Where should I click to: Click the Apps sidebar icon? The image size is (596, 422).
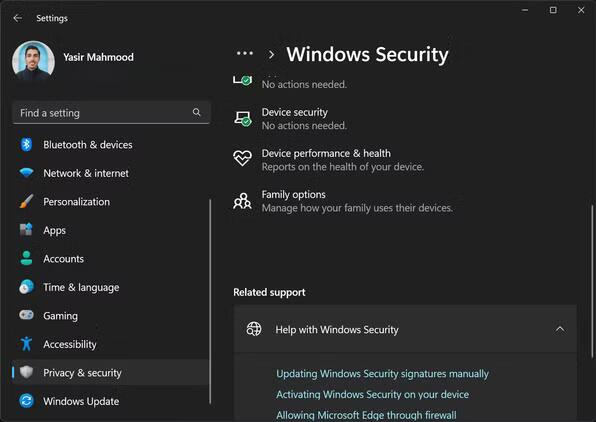coord(26,230)
